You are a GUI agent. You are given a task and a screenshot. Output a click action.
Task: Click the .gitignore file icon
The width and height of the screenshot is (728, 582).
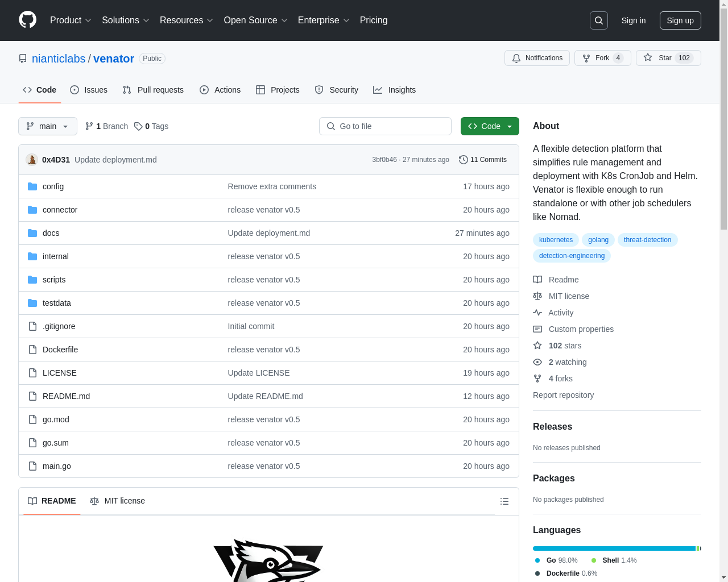click(x=32, y=326)
